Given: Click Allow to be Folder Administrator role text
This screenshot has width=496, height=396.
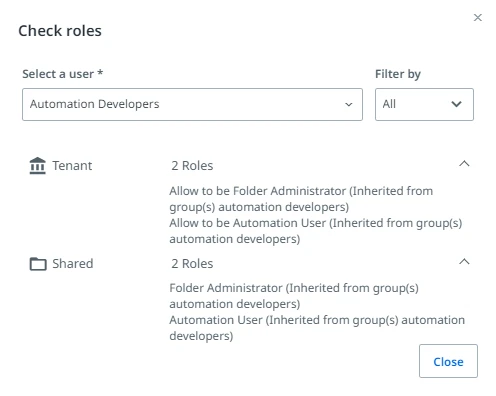Looking at the screenshot, I should (x=301, y=199).
